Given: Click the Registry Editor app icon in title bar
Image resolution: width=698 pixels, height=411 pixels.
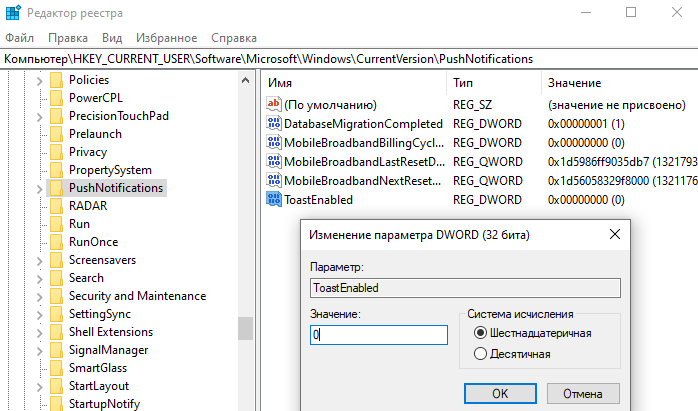Looking at the screenshot, I should (x=13, y=12).
